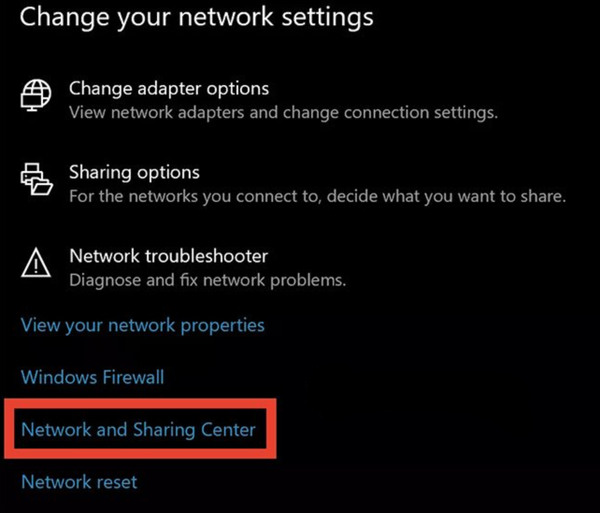Click the word 'Center' inside the red box
The width and height of the screenshot is (600, 513).
pyautogui.click(x=227, y=430)
